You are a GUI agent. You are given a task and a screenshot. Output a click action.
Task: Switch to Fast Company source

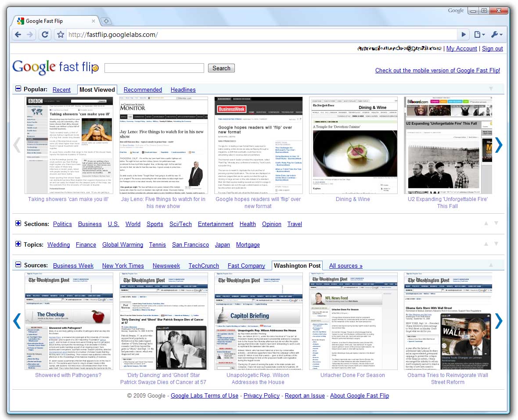pyautogui.click(x=246, y=266)
